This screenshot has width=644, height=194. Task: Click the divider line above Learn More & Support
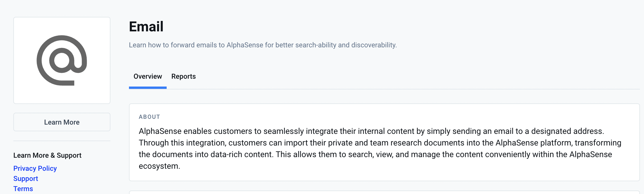point(62,141)
